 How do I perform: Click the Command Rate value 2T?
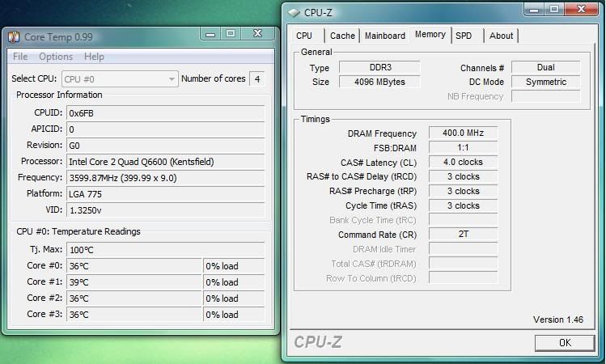(x=463, y=234)
